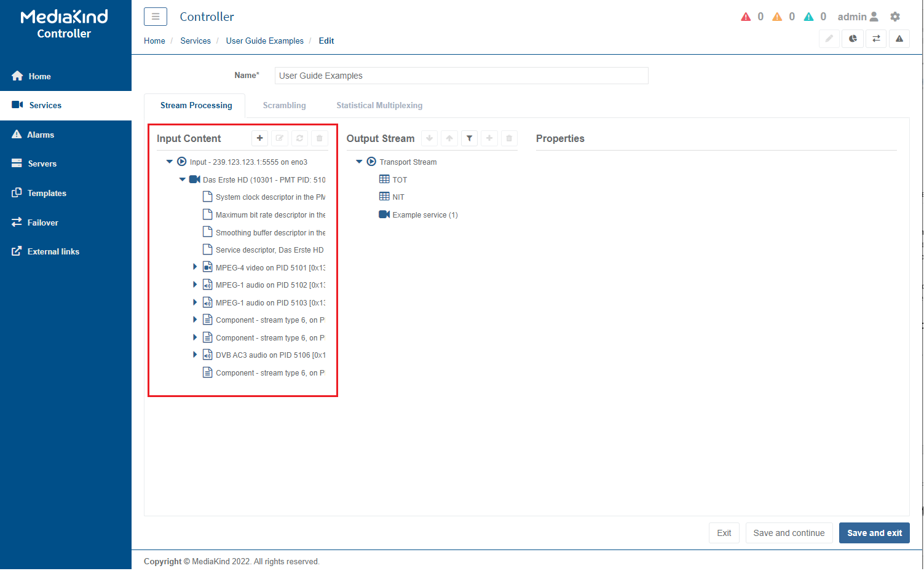Collapse the Das Erste HD service node
The width and height of the screenshot is (924, 579).
coord(183,179)
